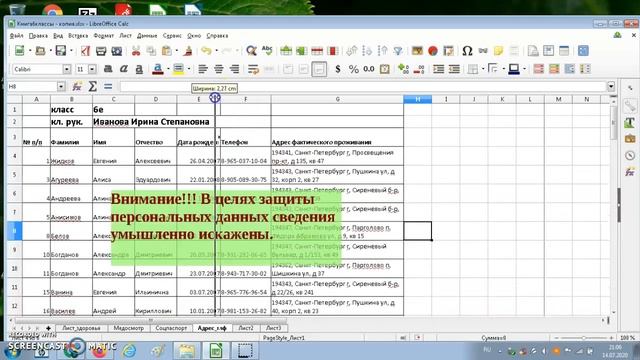Open Paste options dropdown arrow
This screenshot has height=360, width=640.
pos(176,51)
